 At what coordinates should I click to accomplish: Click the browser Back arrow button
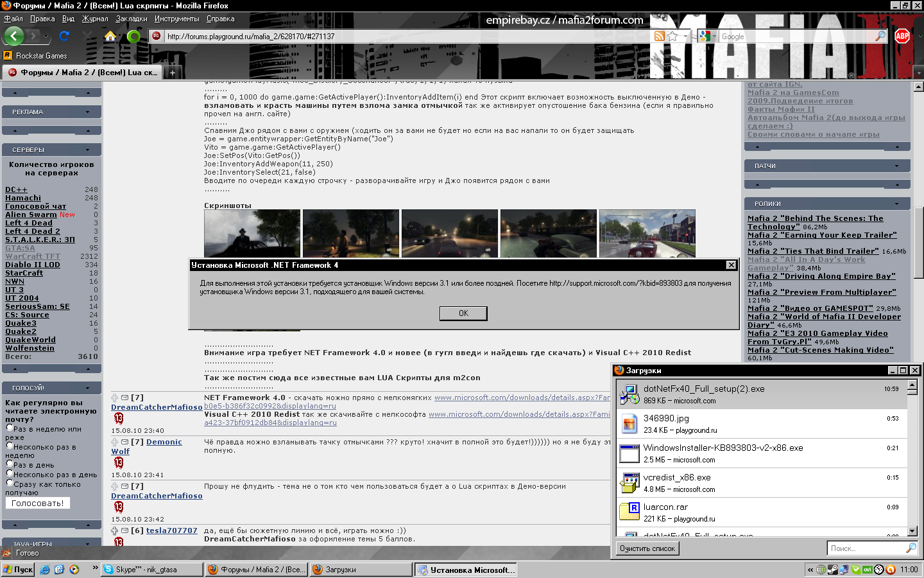(x=13, y=36)
